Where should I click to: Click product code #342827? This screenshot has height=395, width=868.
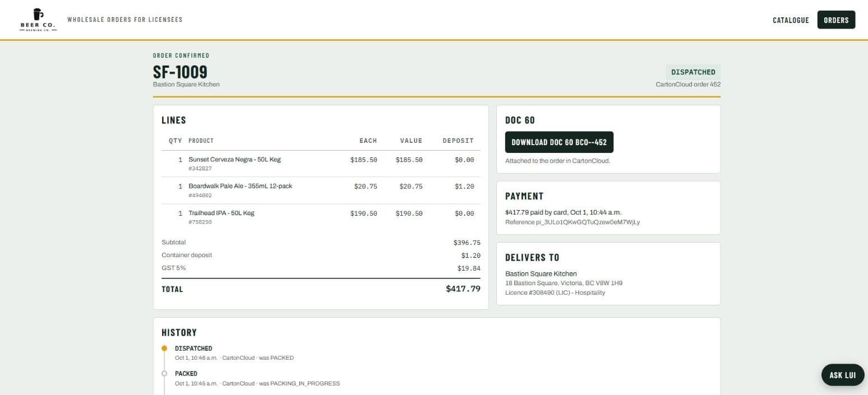click(200, 169)
